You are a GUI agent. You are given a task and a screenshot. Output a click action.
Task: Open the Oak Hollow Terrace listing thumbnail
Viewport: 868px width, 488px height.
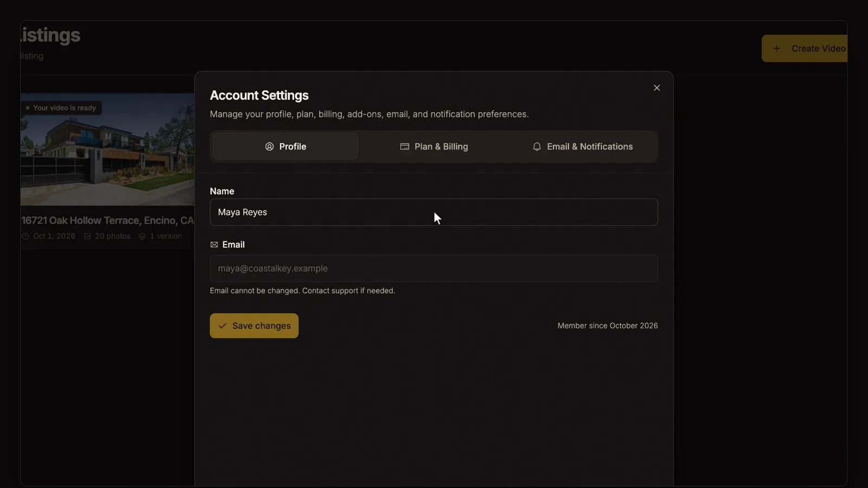107,149
